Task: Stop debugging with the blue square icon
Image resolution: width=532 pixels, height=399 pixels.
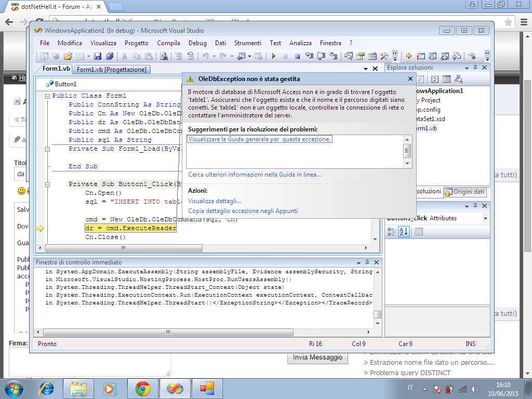Action: coord(297,56)
